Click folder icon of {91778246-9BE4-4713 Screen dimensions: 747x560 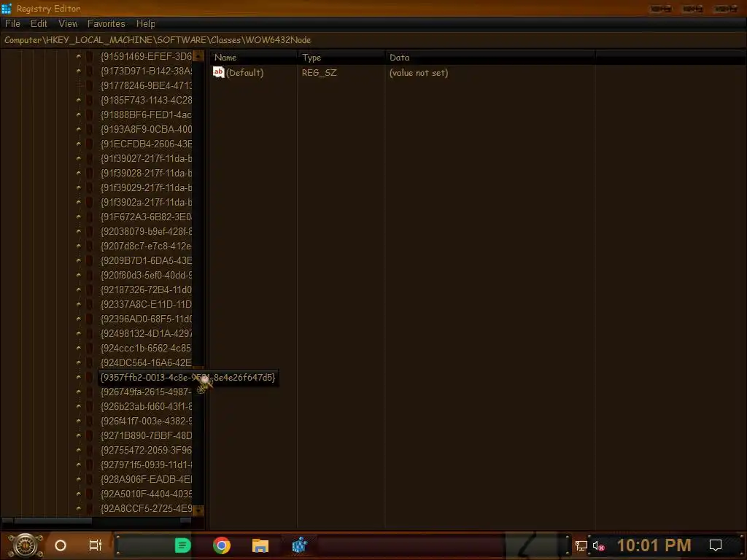(x=90, y=86)
